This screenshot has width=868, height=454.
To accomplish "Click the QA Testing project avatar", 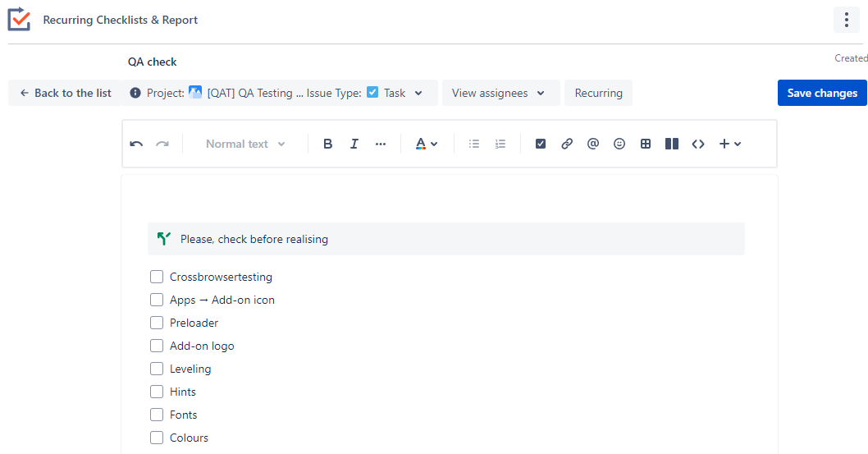I will point(195,92).
